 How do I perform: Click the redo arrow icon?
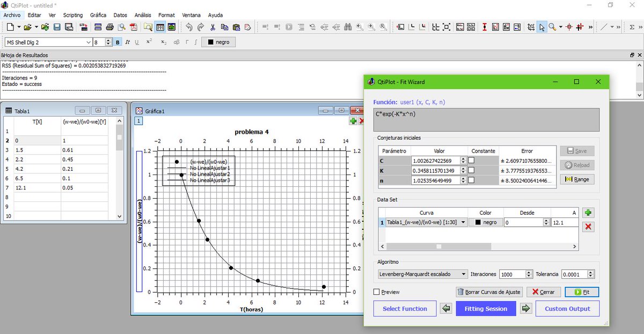201,27
